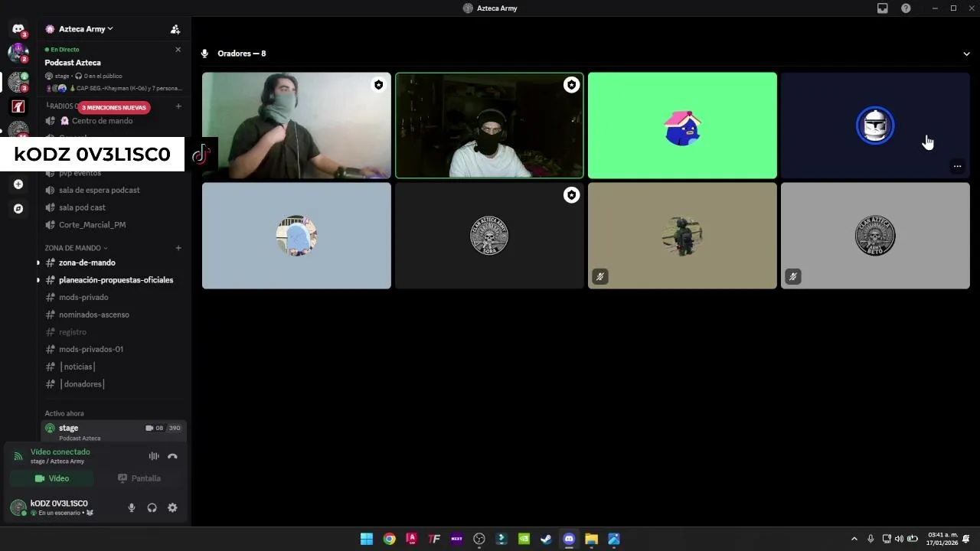Disconnect from stage with hang-up icon
The height and width of the screenshot is (551, 980).
(x=172, y=456)
